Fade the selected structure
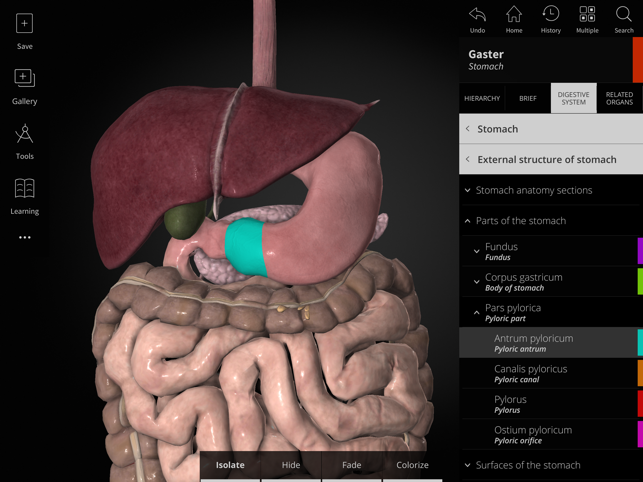 (x=351, y=465)
